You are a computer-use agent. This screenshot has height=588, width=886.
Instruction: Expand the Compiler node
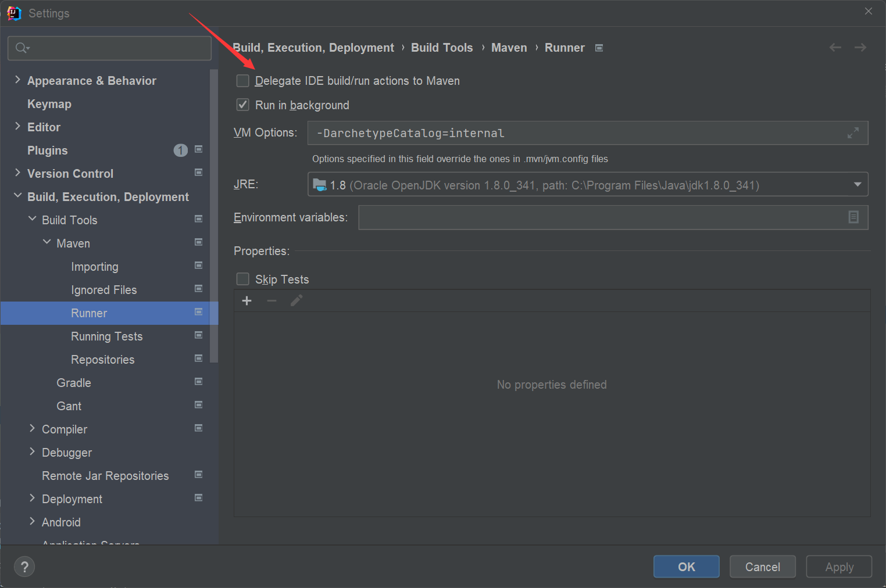32,429
